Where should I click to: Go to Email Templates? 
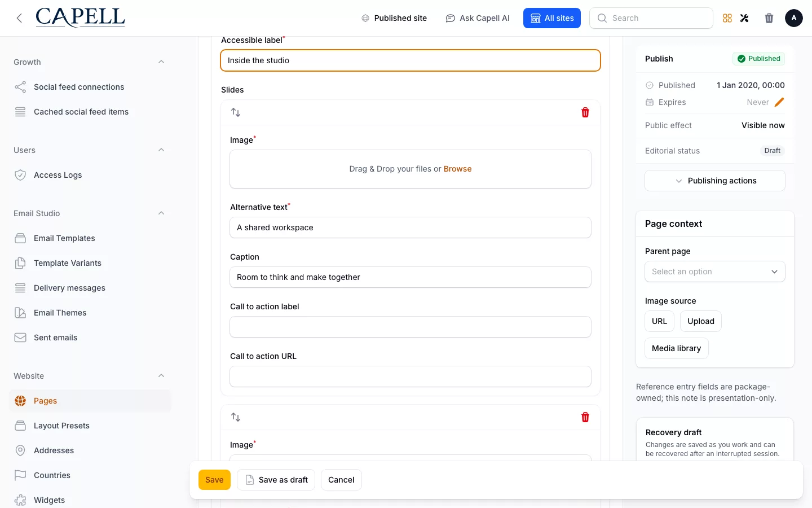coord(90,238)
